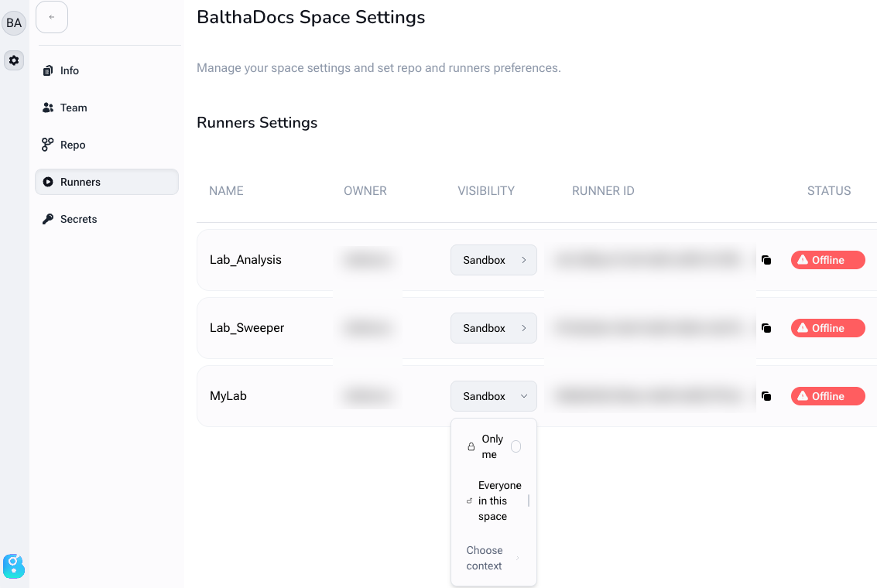Open the Repo section
The image size is (877, 588).
(107, 145)
